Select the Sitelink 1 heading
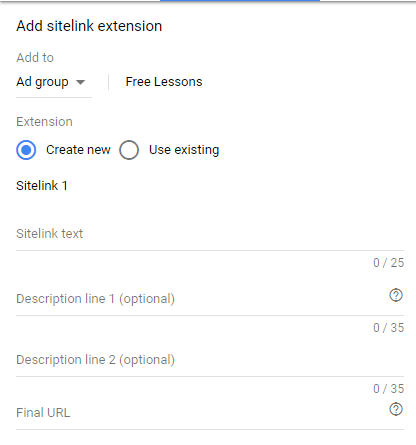This screenshot has width=416, height=445. [x=42, y=186]
